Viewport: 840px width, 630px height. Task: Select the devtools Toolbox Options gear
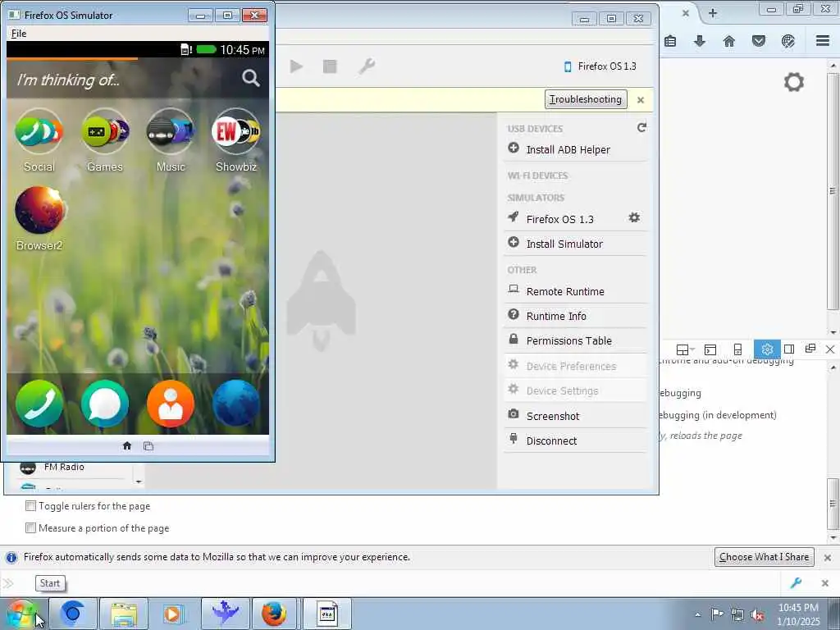tap(767, 349)
